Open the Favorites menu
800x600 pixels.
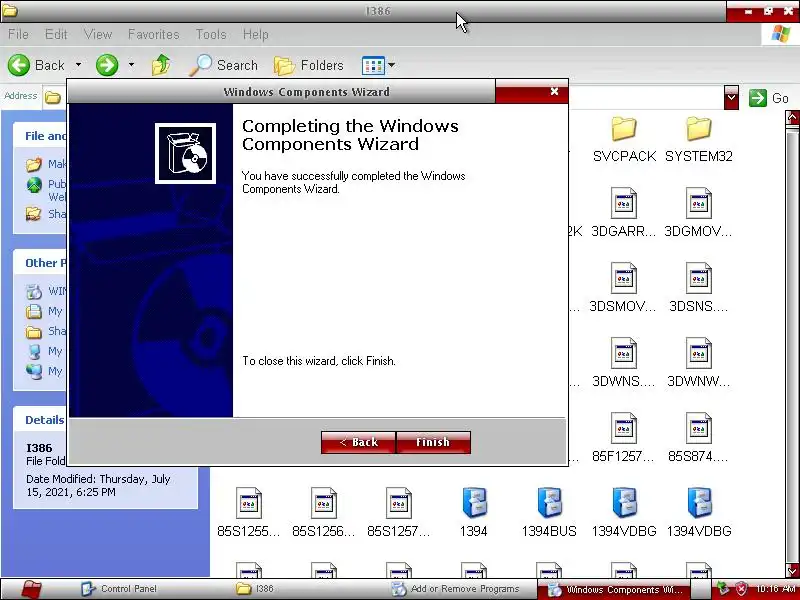(x=154, y=34)
